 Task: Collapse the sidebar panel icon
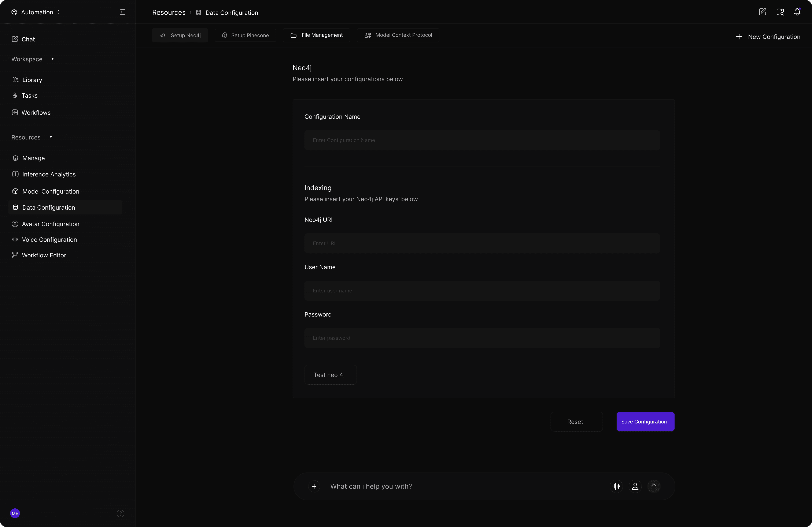(x=122, y=12)
